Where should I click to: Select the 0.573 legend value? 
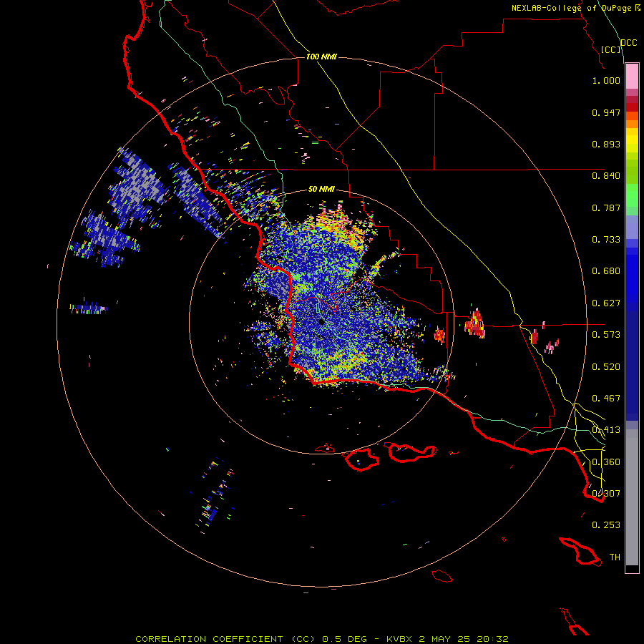[606, 335]
